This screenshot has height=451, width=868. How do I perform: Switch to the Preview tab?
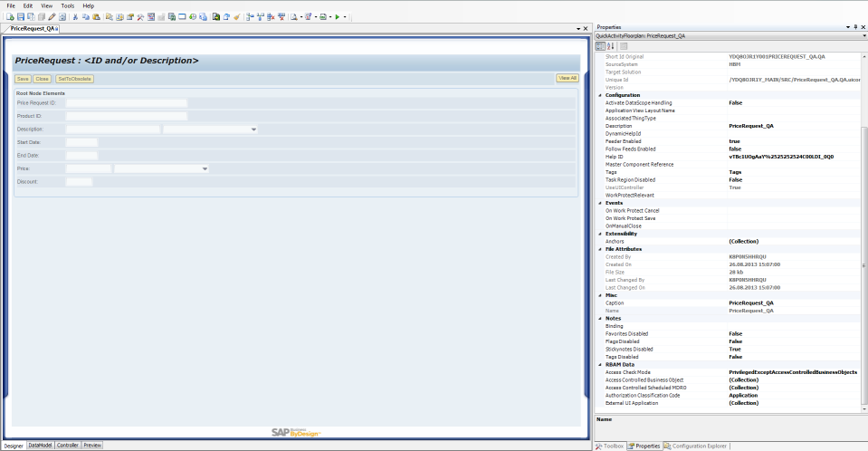tap(92, 446)
